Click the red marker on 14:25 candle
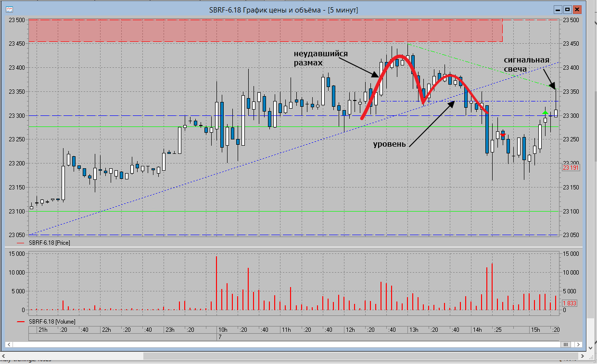597x364 pixels. click(503, 135)
